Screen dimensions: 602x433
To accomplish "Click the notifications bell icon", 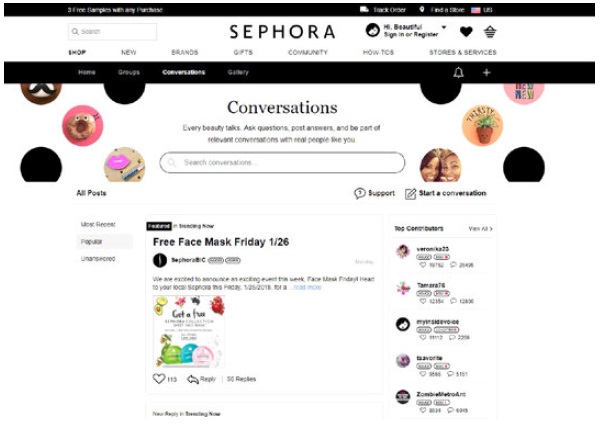I will (458, 72).
